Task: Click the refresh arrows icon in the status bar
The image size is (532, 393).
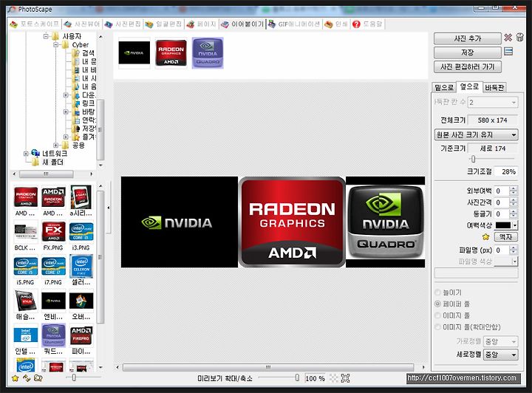Action: (27, 377)
